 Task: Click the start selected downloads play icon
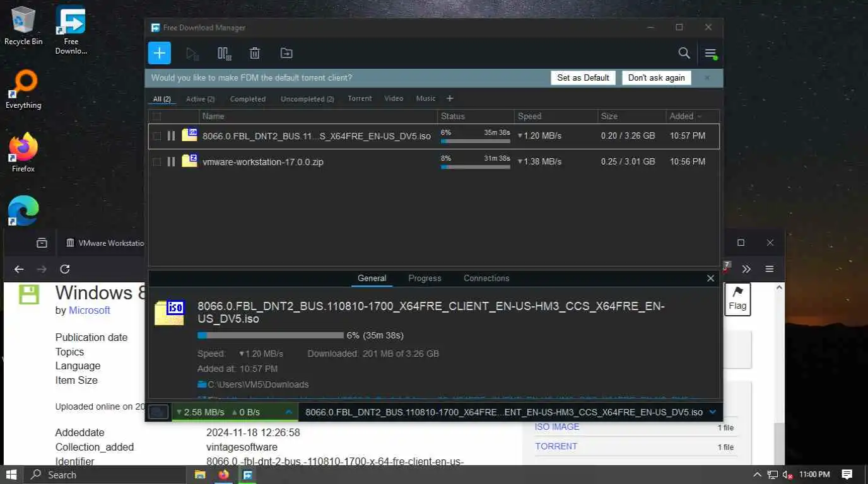pyautogui.click(x=192, y=54)
